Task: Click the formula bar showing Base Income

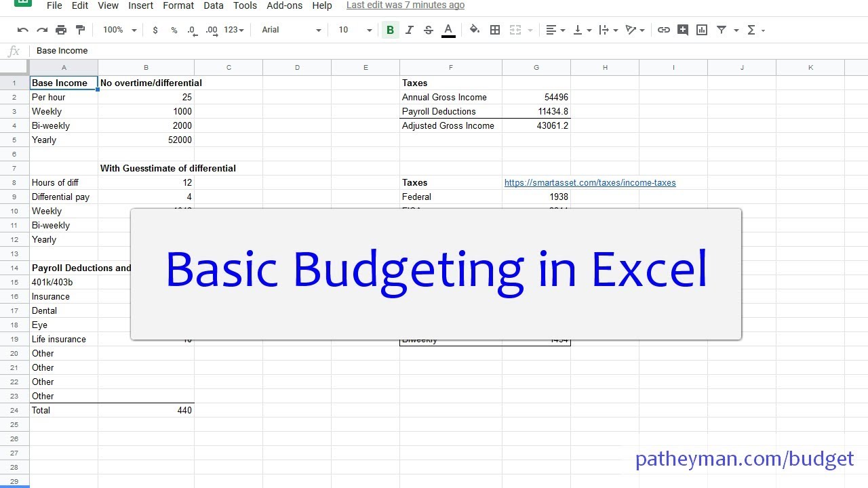Action: (x=448, y=51)
